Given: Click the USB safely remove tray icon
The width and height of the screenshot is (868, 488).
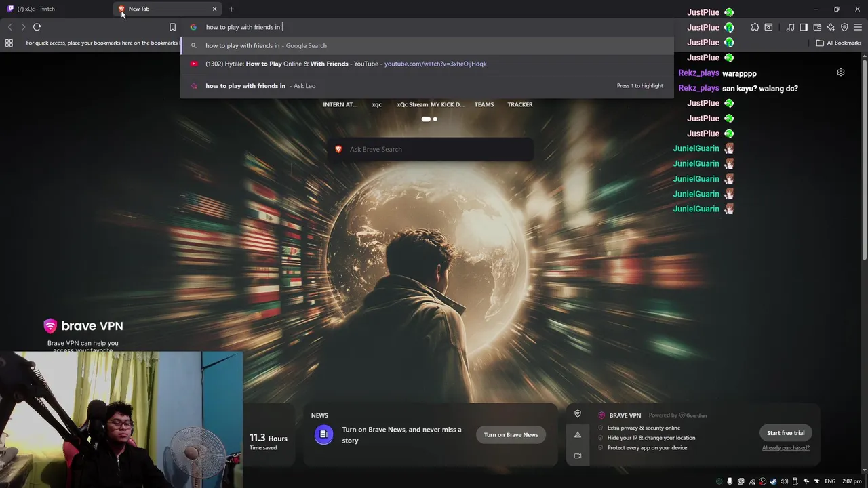Looking at the screenshot, I should click(795, 481).
